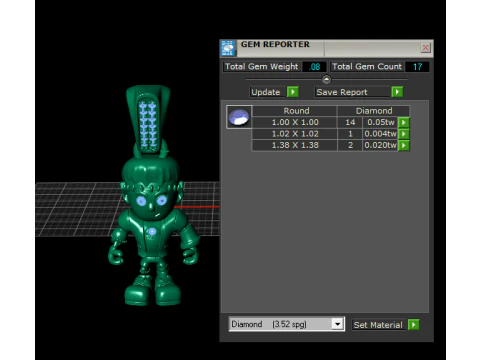Click the Total Gem Weight value .08
Viewport: 480px width, 360px height.
tap(314, 67)
